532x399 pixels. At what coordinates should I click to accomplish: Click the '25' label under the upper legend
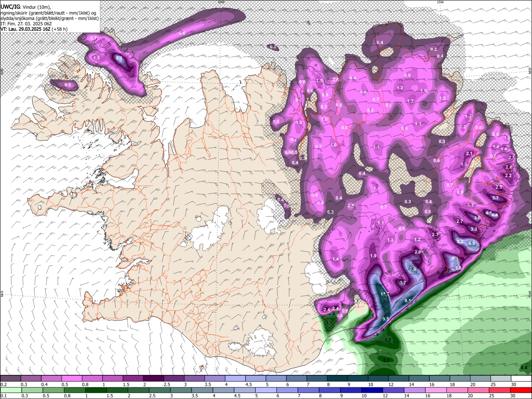click(x=493, y=384)
